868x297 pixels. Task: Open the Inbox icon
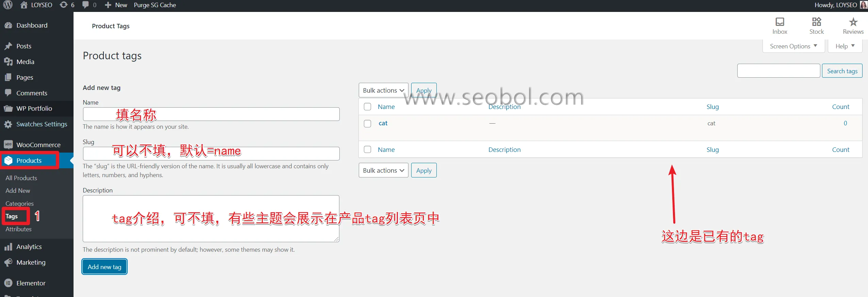pos(779,22)
